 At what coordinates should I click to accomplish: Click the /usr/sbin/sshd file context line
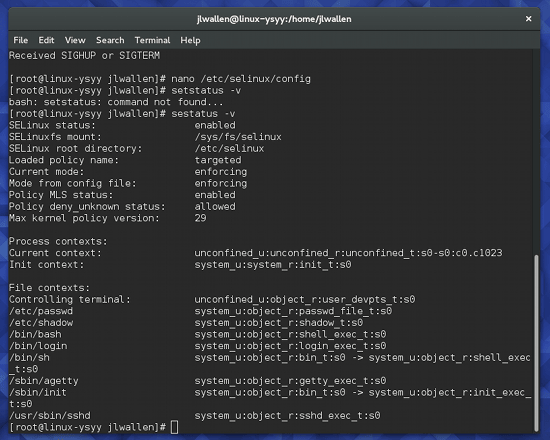pyautogui.click(x=195, y=416)
